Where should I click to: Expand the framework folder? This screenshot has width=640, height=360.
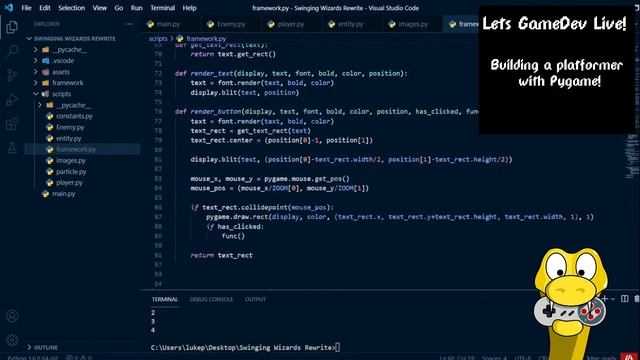pyautogui.click(x=36, y=83)
